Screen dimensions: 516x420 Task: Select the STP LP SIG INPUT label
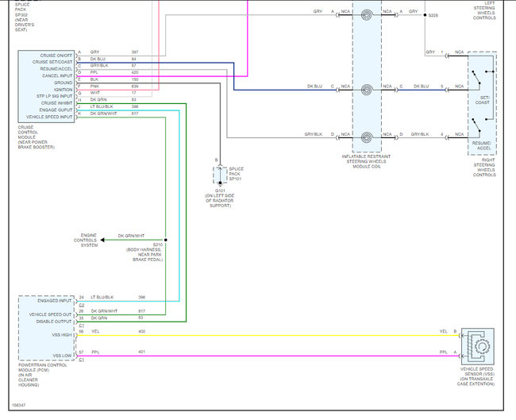point(54,96)
